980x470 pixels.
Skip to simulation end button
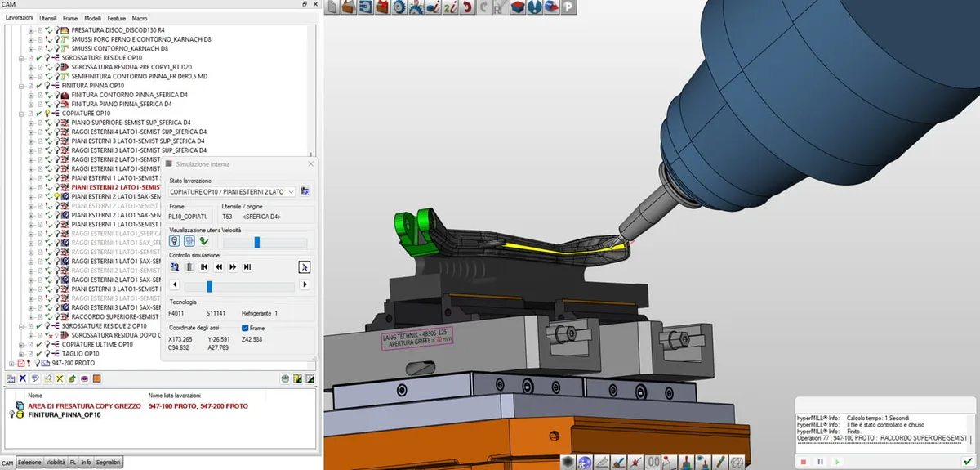click(x=247, y=266)
